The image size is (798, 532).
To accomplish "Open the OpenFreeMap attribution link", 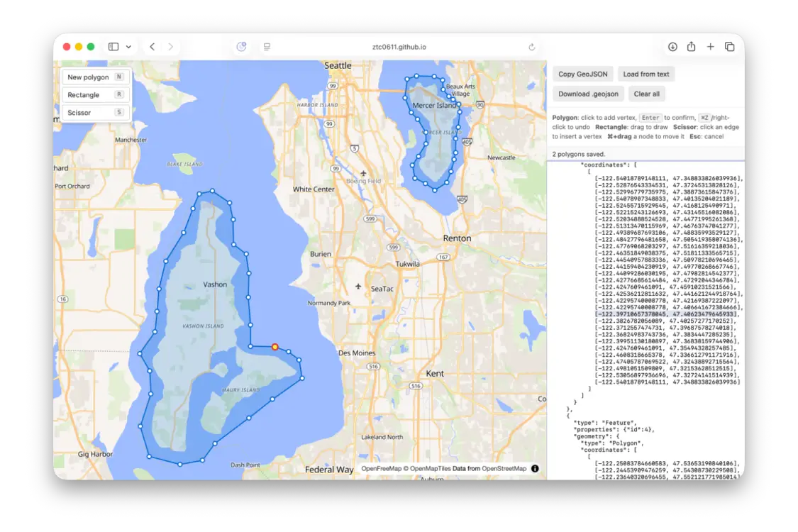I will pos(381,468).
